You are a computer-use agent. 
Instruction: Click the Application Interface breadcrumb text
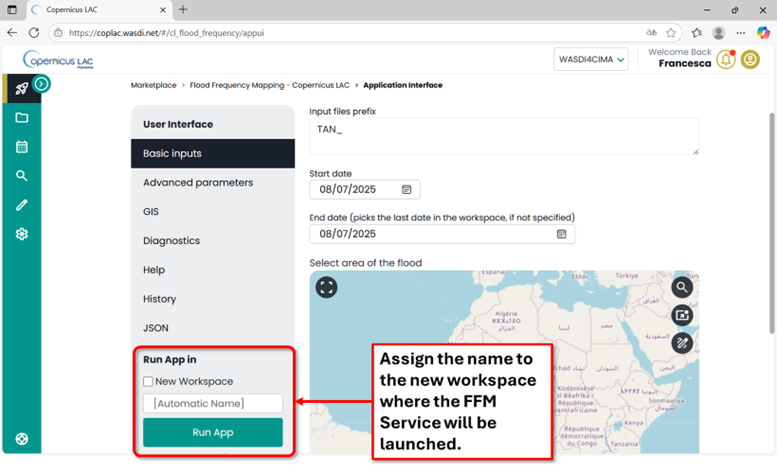coord(403,85)
